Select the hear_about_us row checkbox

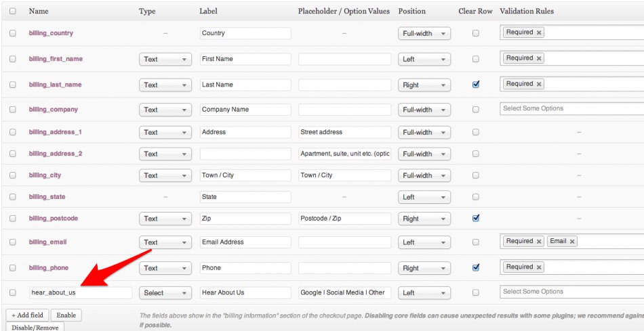tap(12, 292)
